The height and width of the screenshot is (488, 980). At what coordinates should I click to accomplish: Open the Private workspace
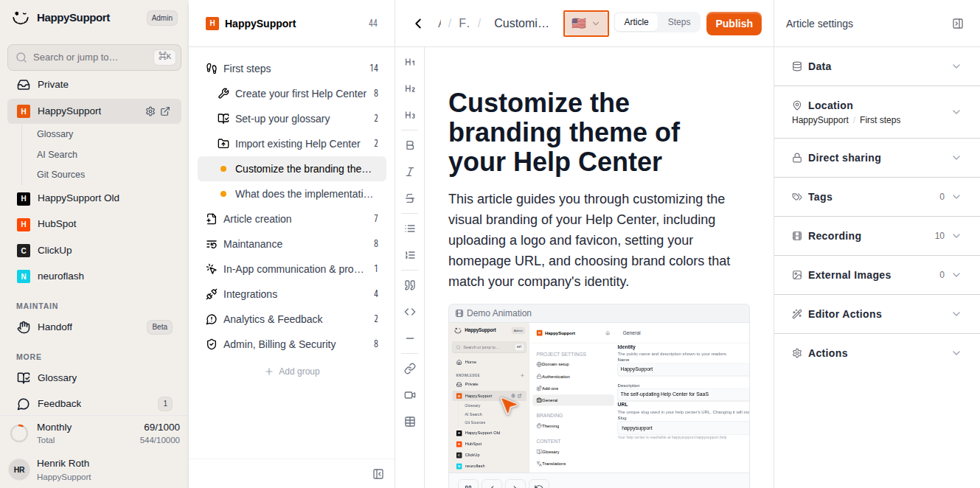[x=94, y=85]
